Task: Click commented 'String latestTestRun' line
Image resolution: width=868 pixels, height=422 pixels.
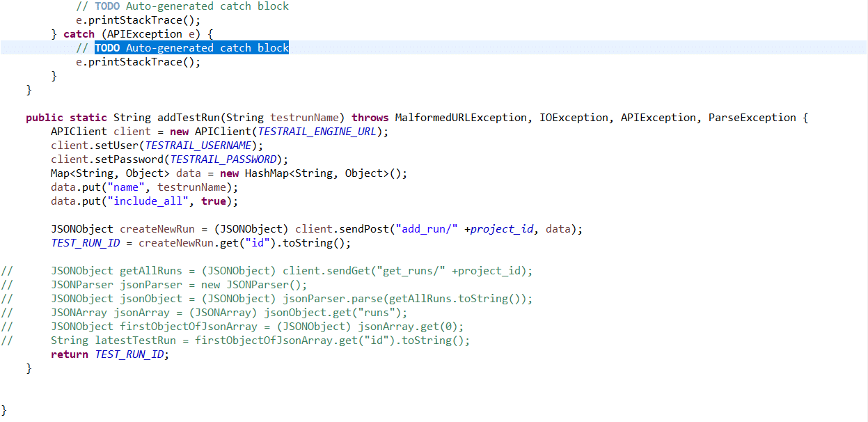Action: tap(235, 341)
